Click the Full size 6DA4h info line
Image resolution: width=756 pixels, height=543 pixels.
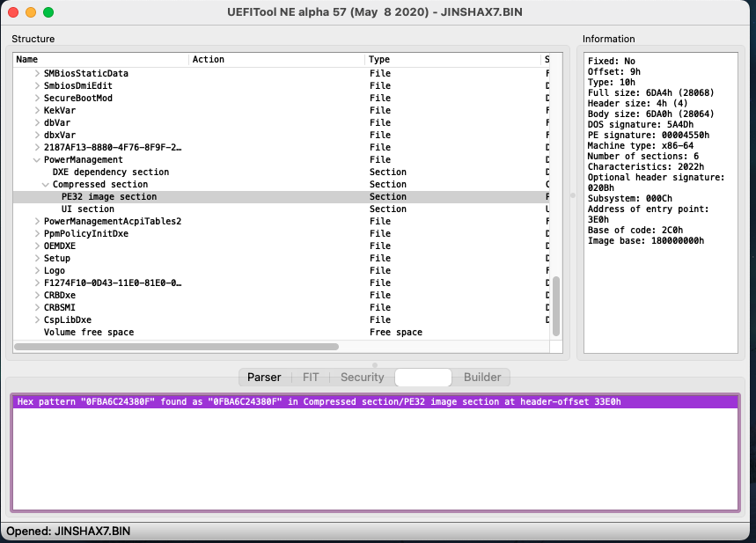click(x=650, y=92)
